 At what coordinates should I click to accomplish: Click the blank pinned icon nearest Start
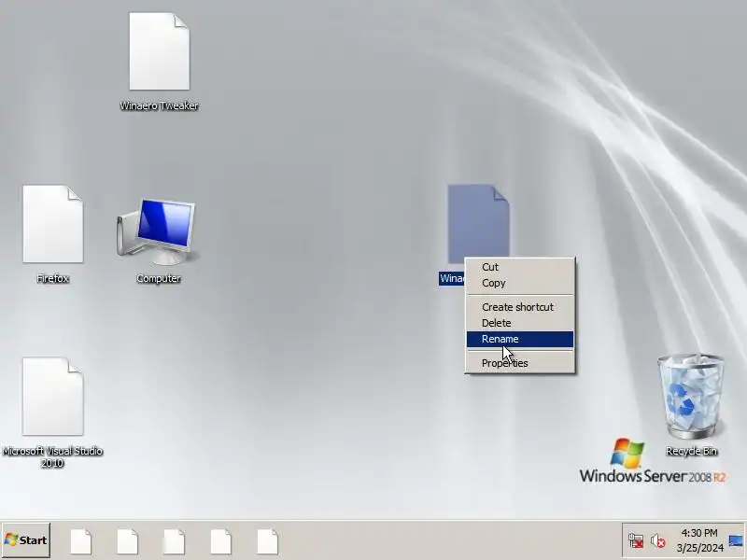click(x=81, y=541)
